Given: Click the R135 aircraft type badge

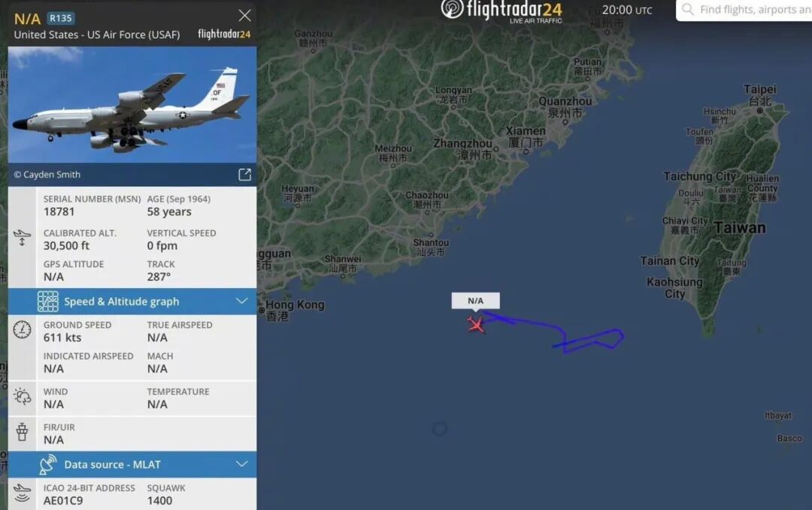Looking at the screenshot, I should point(61,18).
